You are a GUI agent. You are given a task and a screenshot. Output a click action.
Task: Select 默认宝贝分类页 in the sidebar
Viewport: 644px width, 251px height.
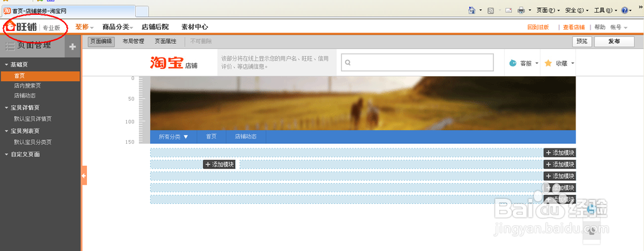click(x=33, y=143)
